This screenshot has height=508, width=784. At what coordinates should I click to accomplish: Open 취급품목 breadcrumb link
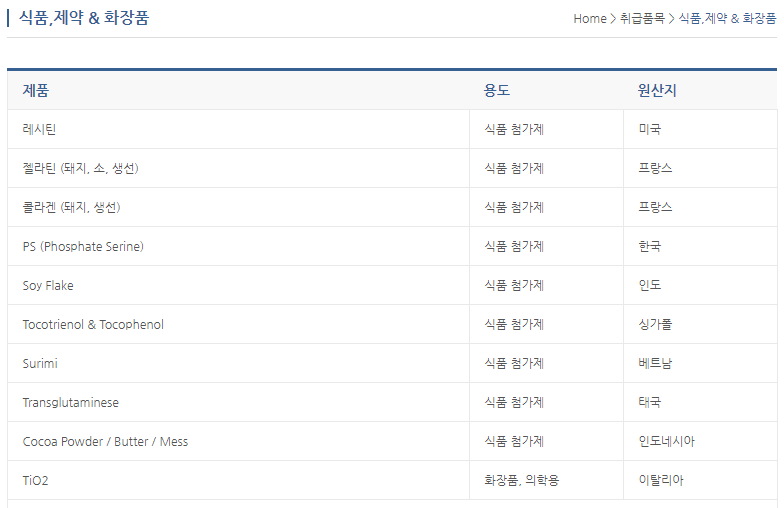coord(642,18)
